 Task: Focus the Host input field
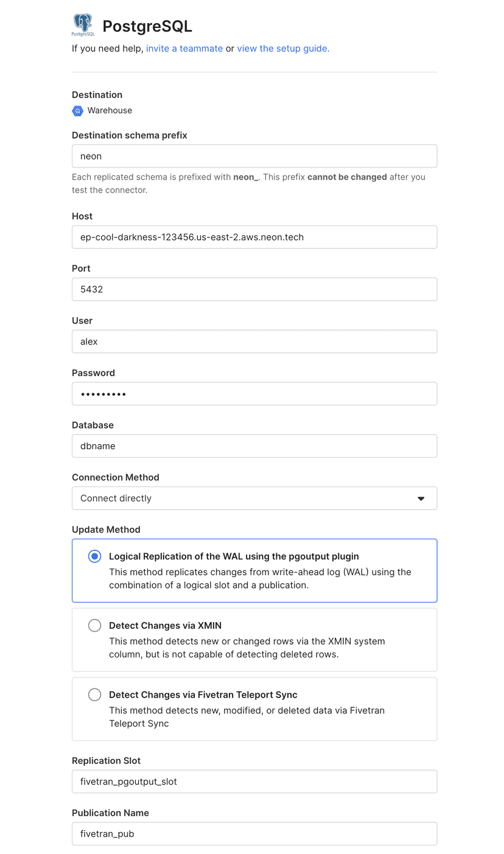coord(254,237)
